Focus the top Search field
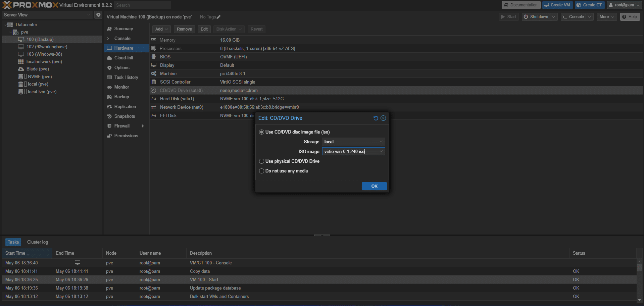Screen dimensions: 644x306 coord(142,5)
